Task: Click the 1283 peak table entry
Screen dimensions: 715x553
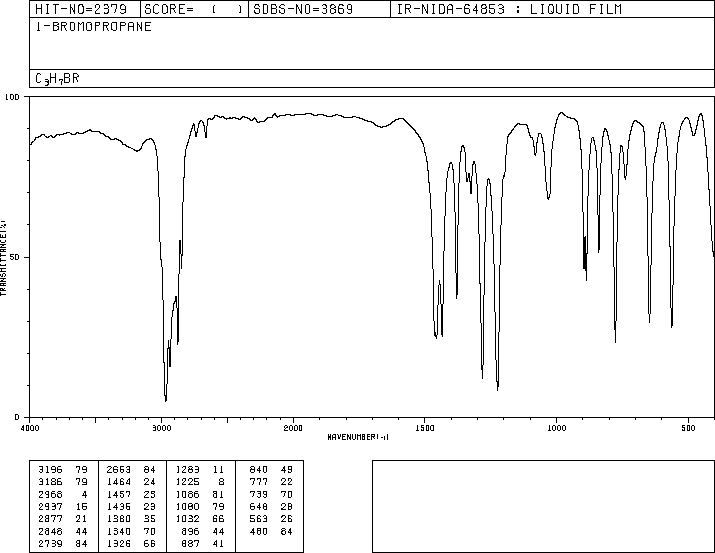Action: 200,470
